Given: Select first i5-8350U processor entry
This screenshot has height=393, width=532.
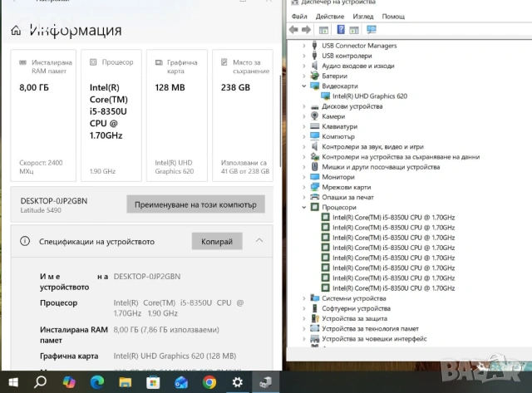Looking at the screenshot, I should [393, 218].
